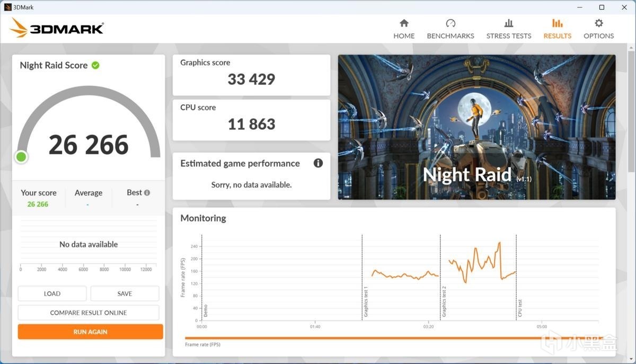This screenshot has width=636, height=364.
Task: Click the Monitoring heading
Action: [x=203, y=218]
